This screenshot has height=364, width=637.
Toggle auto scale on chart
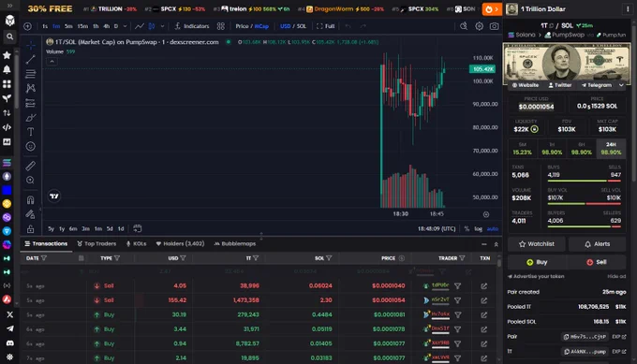(493, 229)
